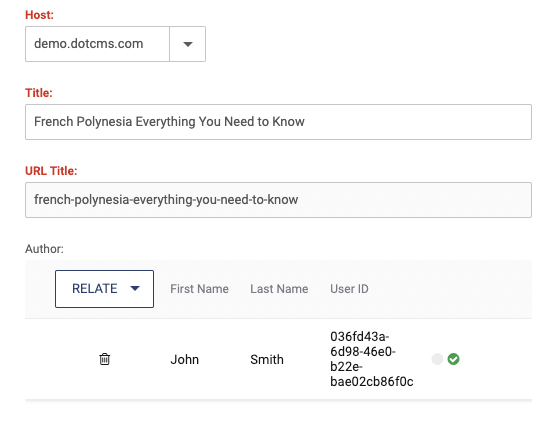Open the Host dropdown arrow

(188, 44)
